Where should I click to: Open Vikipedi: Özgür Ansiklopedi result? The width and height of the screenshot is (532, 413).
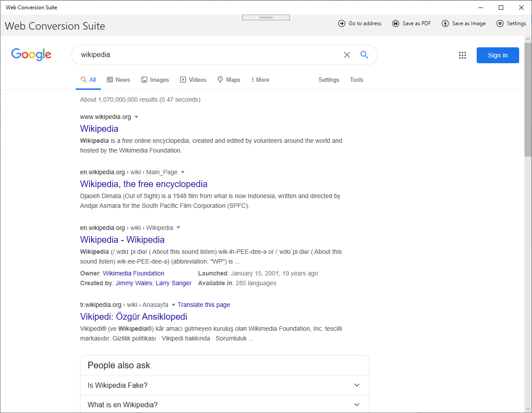tap(134, 317)
